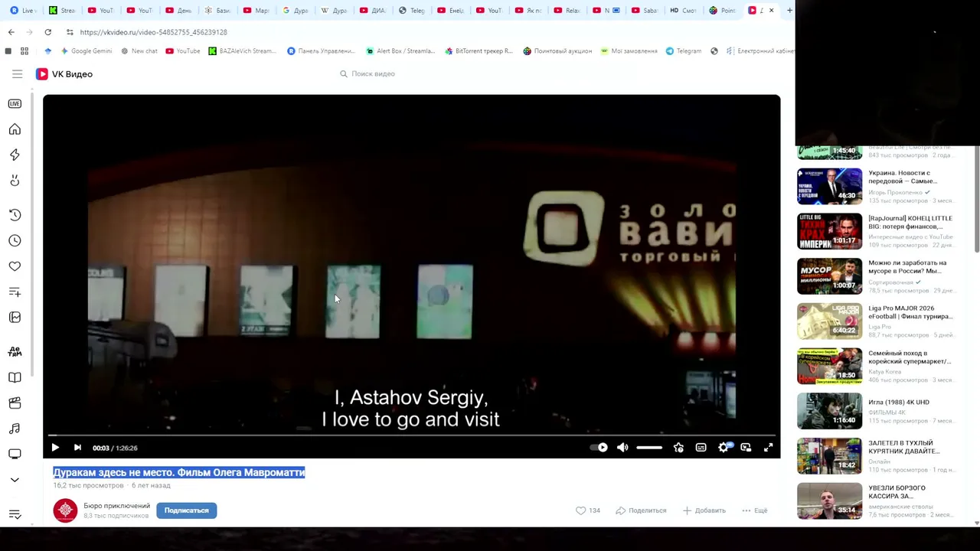Image resolution: width=980 pixels, height=551 pixels.
Task: Play the video
Action: tap(55, 448)
